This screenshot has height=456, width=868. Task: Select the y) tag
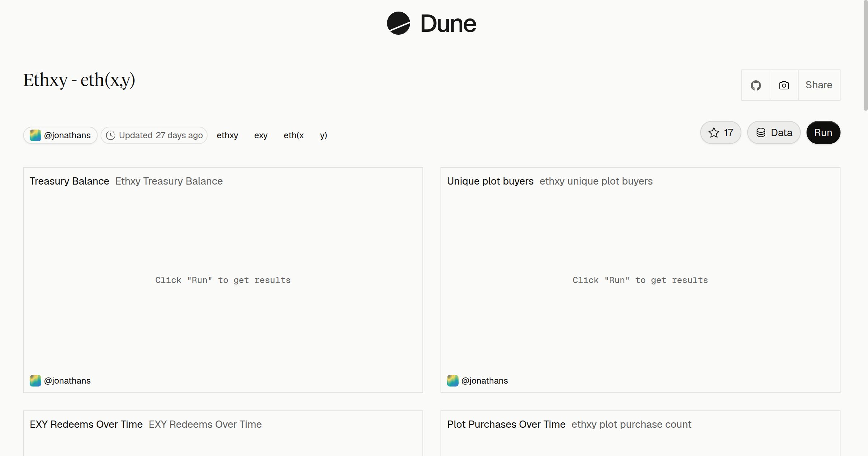point(324,135)
